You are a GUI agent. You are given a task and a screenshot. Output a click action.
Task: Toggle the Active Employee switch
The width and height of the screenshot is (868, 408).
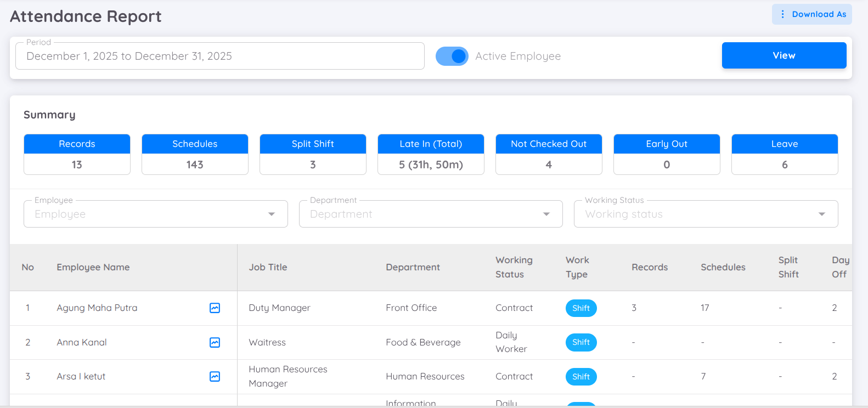click(452, 56)
